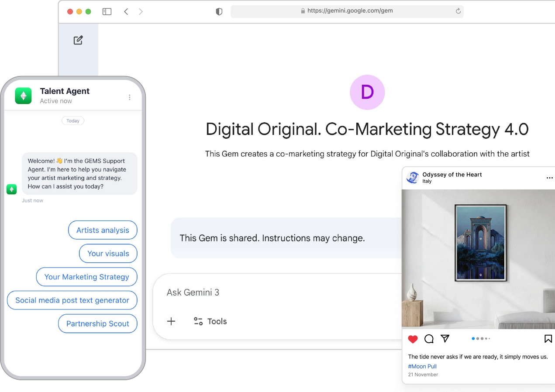Viewport: 555px width, 392px height.
Task: Click the browser forward arrow
Action: point(141,12)
